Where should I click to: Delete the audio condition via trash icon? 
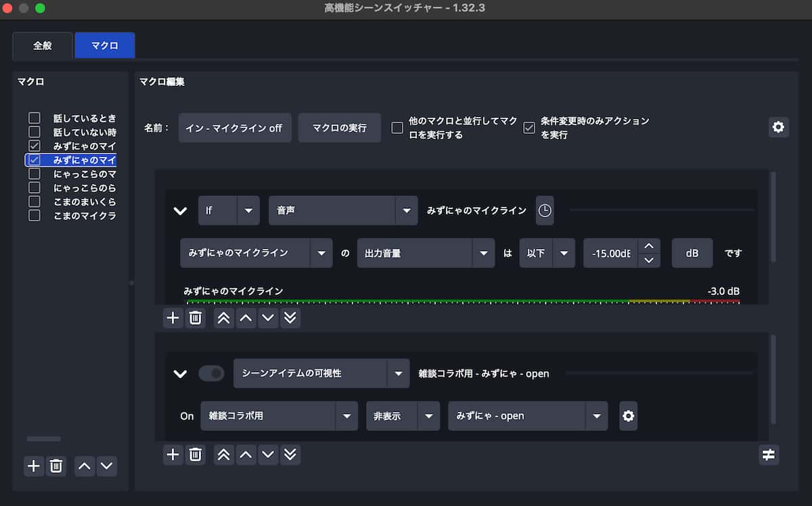[196, 318]
